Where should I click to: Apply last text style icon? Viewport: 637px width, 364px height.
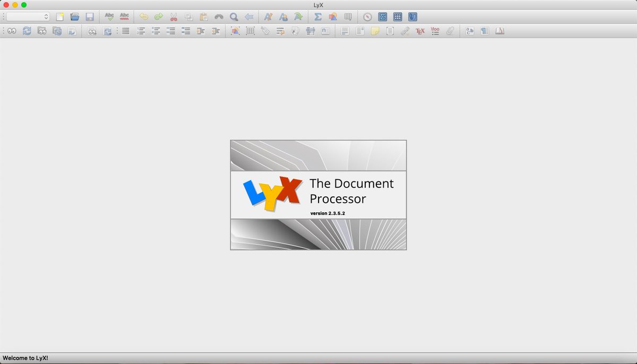(x=298, y=17)
